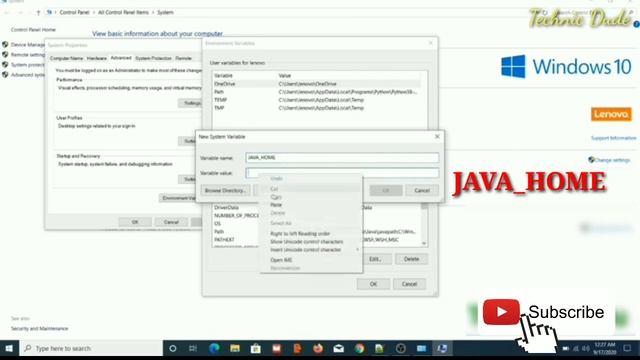Open Microsoft Store from the taskbar
The image size is (640, 360).
pyautogui.click(x=256, y=348)
